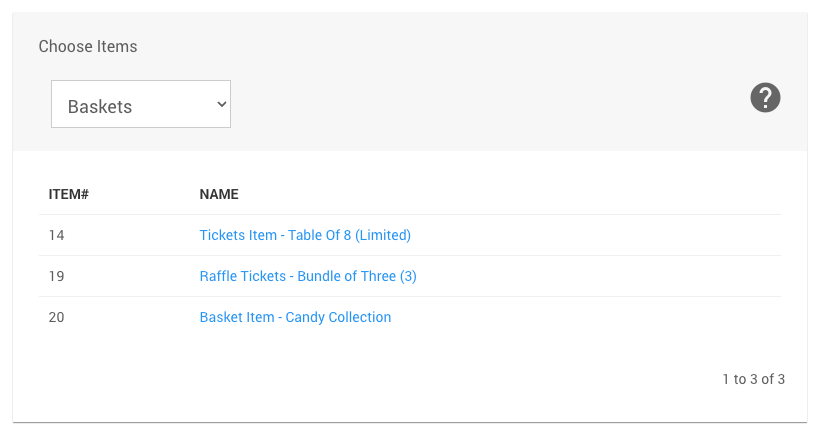Click the help question mark icon

click(765, 98)
